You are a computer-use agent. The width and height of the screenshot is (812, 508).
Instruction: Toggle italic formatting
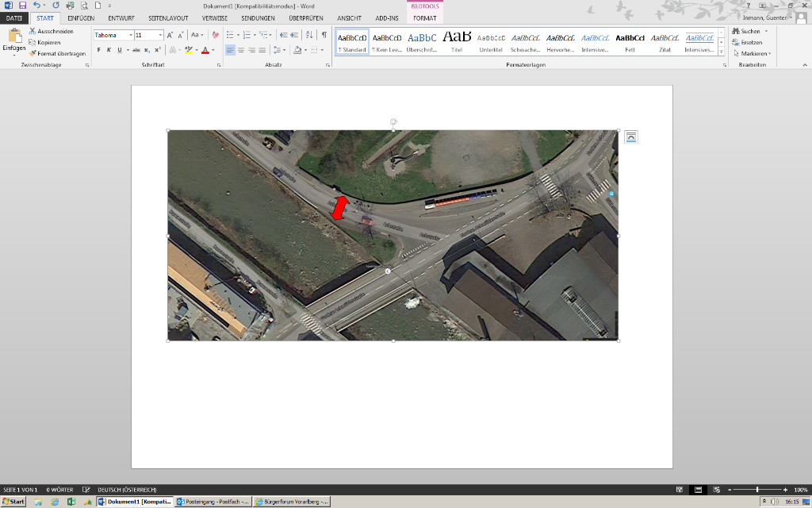[109, 50]
